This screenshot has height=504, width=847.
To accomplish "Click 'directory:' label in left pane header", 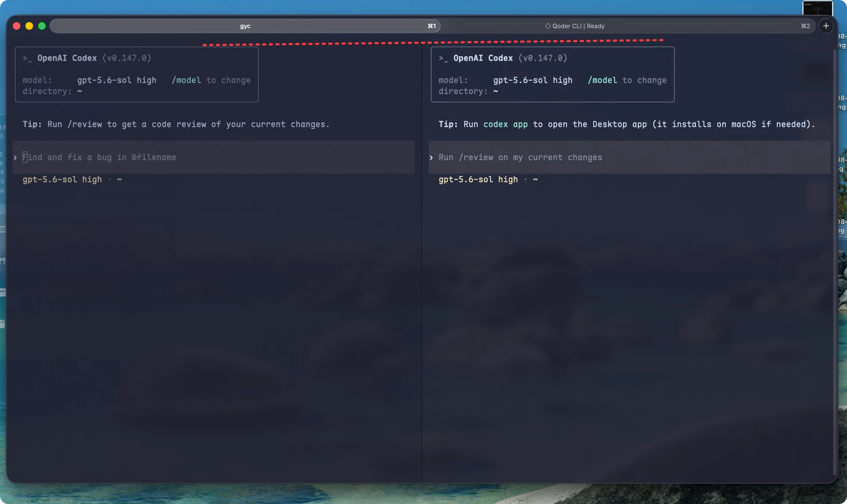I will point(47,91).
